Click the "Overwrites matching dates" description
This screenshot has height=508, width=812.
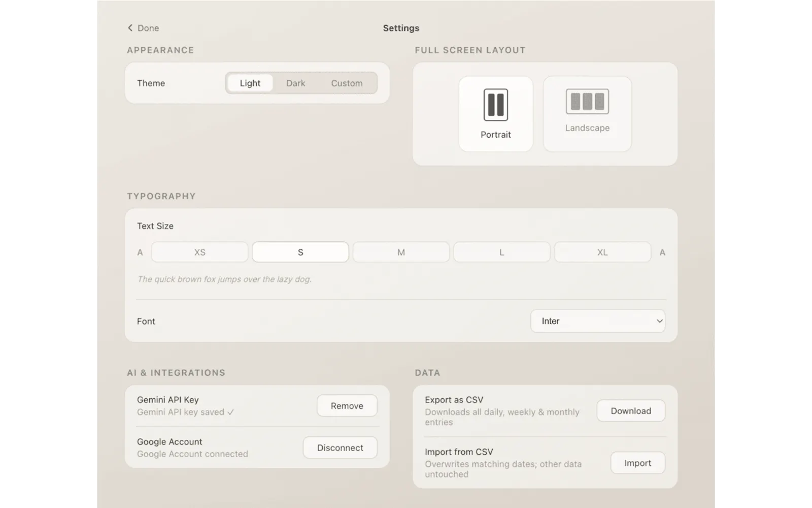[x=503, y=469]
